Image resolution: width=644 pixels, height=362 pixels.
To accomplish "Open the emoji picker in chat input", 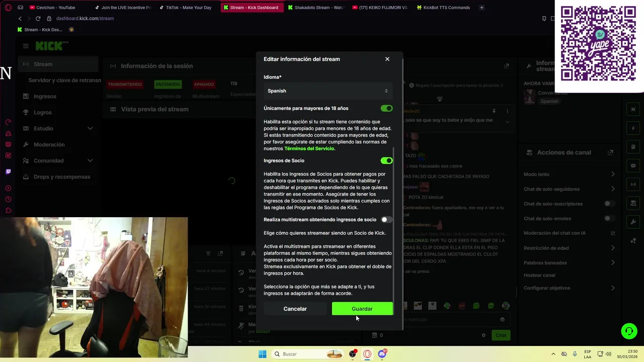I will 502,319.
